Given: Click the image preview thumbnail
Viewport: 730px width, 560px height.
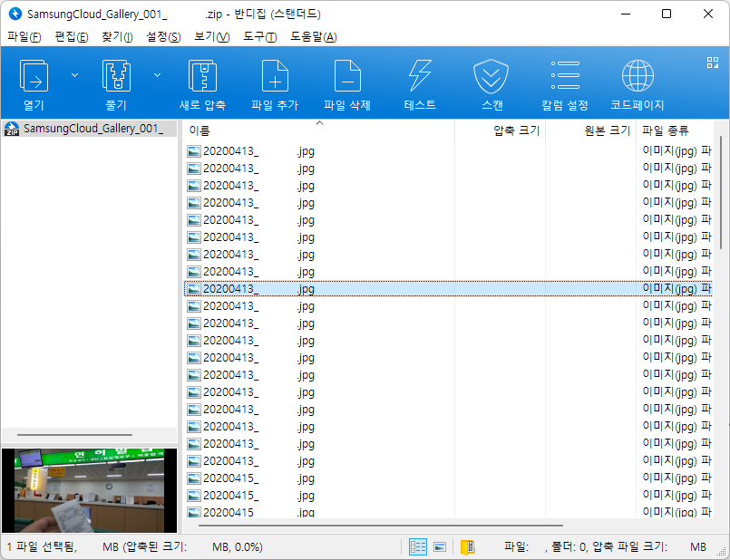Looking at the screenshot, I should click(90, 490).
